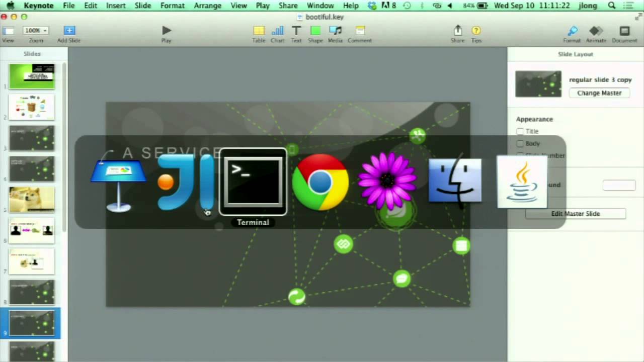Screen dimensions: 644x362
Task: Insert a Chart from the toolbar
Action: tap(277, 31)
